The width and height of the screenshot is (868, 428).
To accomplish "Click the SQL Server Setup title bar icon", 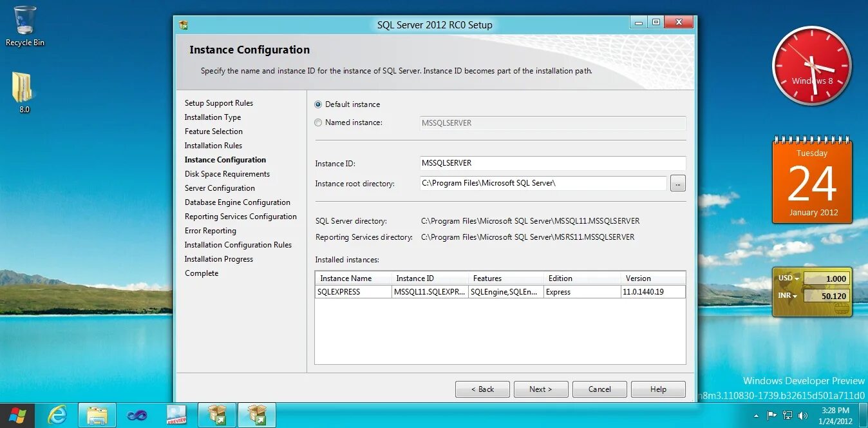I will [184, 25].
